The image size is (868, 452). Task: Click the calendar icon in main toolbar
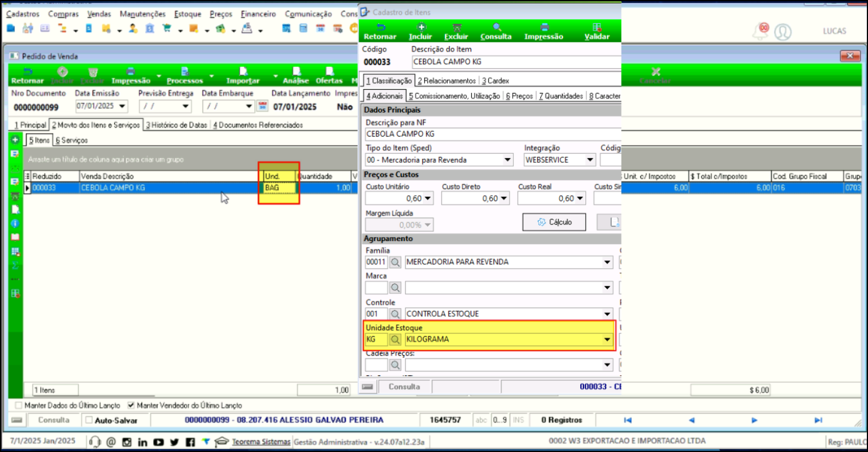(320, 28)
